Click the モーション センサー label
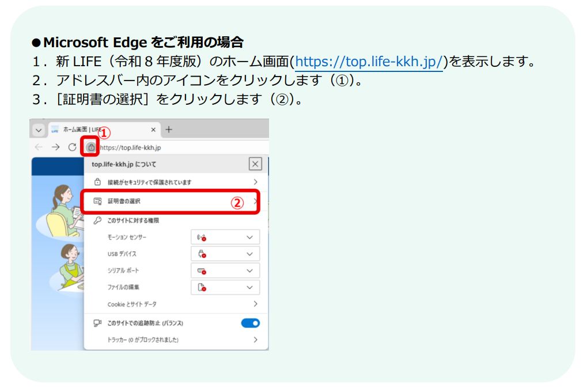Image resolution: width=583 pixels, height=392 pixels. (127, 237)
